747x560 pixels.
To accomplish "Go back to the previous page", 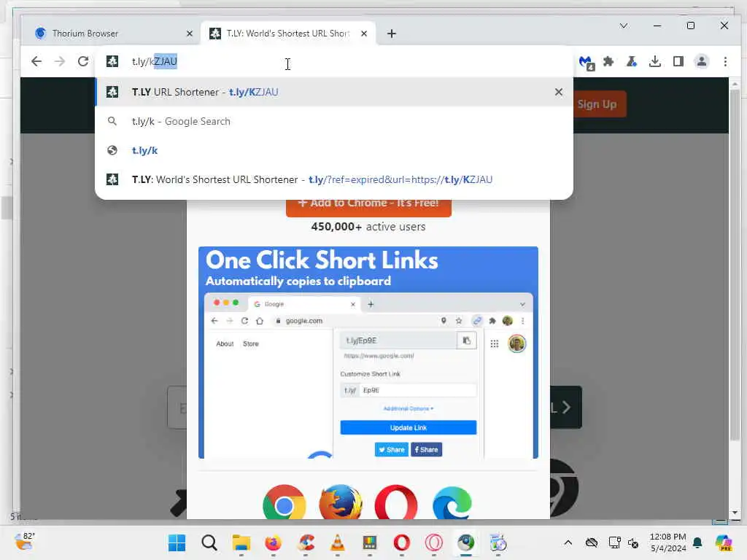I will 36,61.
